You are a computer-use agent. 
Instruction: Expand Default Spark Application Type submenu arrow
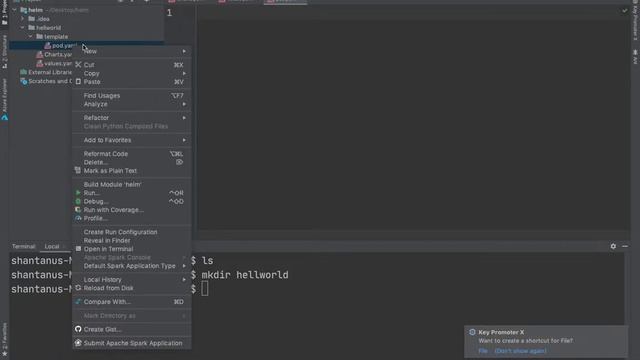tap(184, 266)
